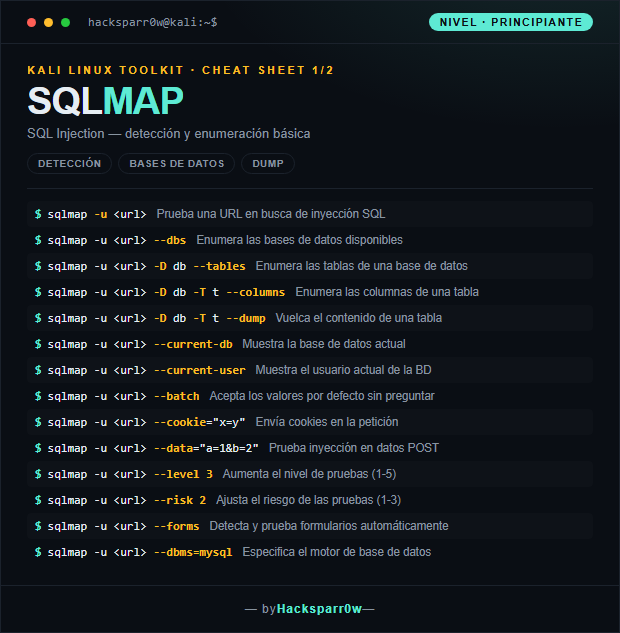Click the '-D db --tables' command row

point(310,266)
